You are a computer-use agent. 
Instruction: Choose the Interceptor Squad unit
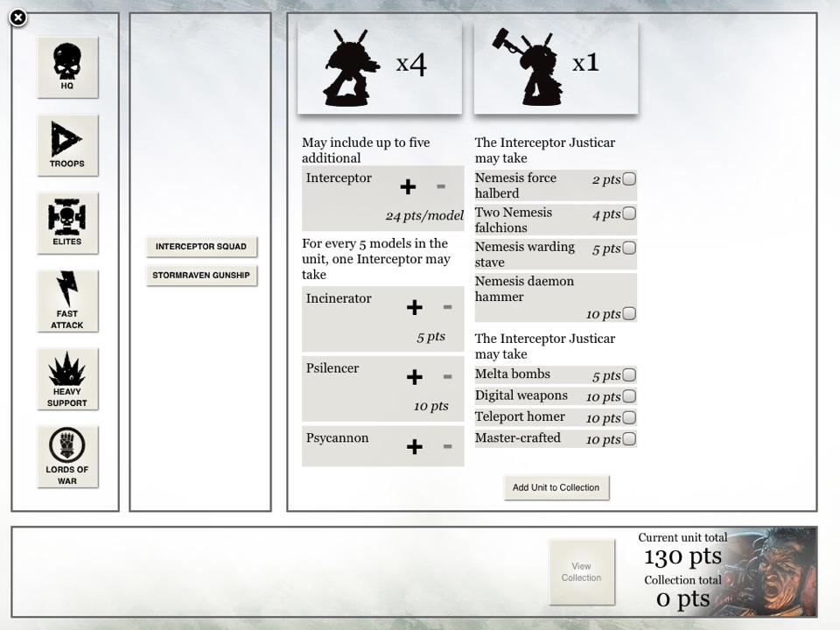pyautogui.click(x=201, y=247)
